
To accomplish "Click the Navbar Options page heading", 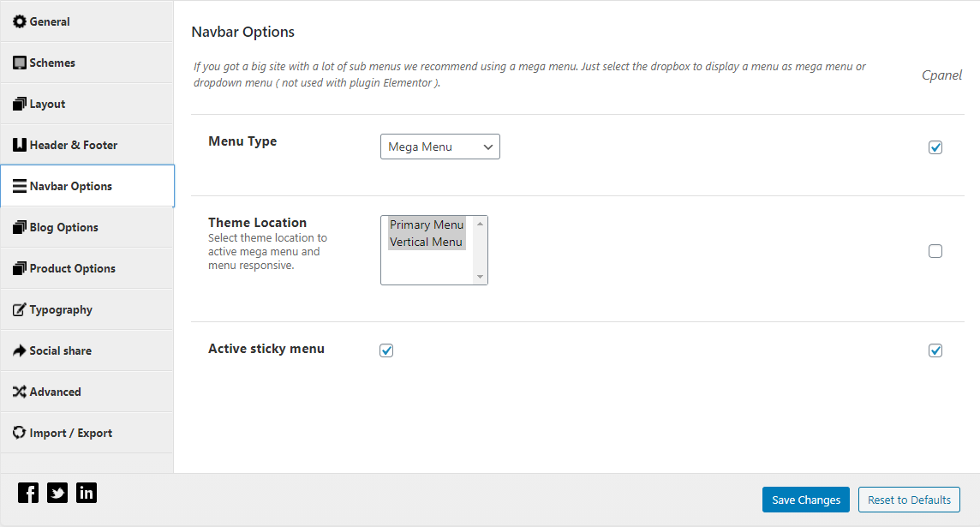I will [x=242, y=32].
